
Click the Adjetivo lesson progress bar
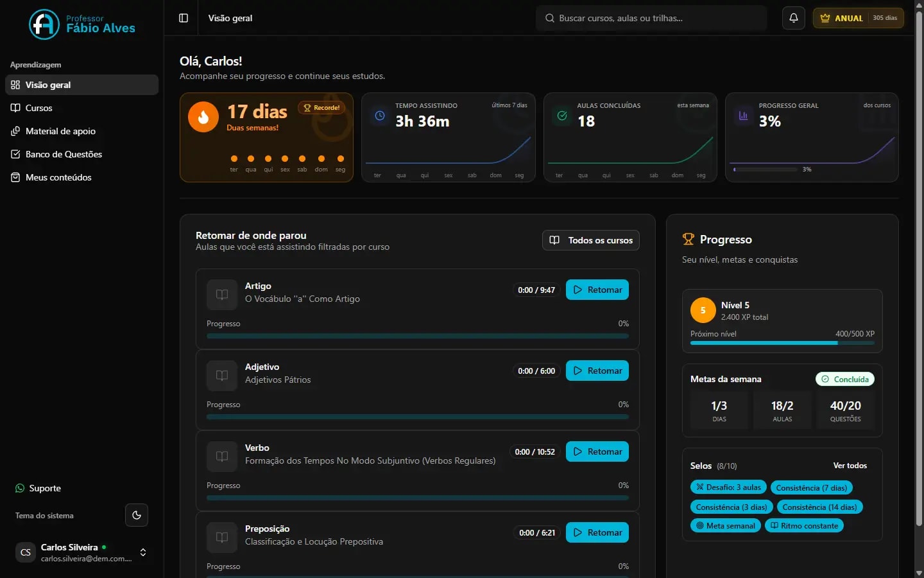pyautogui.click(x=418, y=417)
